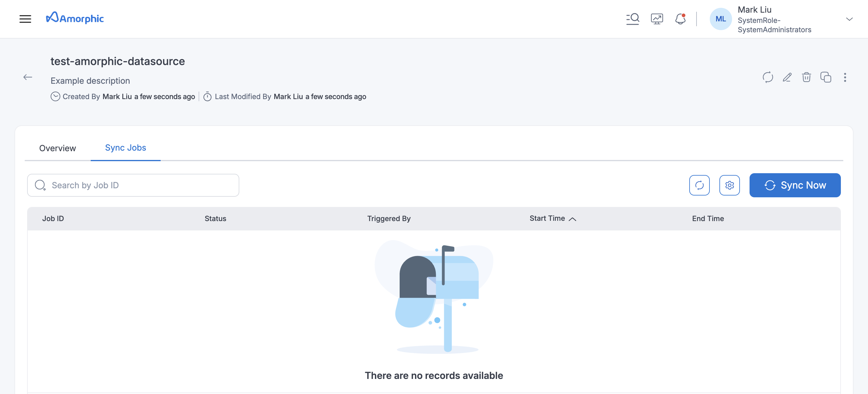Open the global search panel
This screenshot has height=394, width=868.
[x=633, y=18]
